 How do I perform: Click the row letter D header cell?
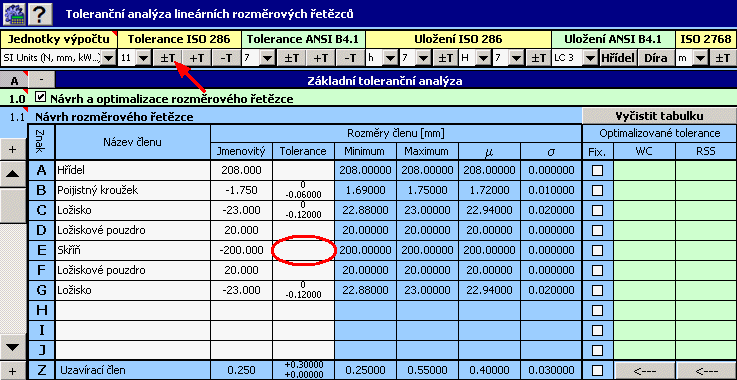[x=41, y=230]
